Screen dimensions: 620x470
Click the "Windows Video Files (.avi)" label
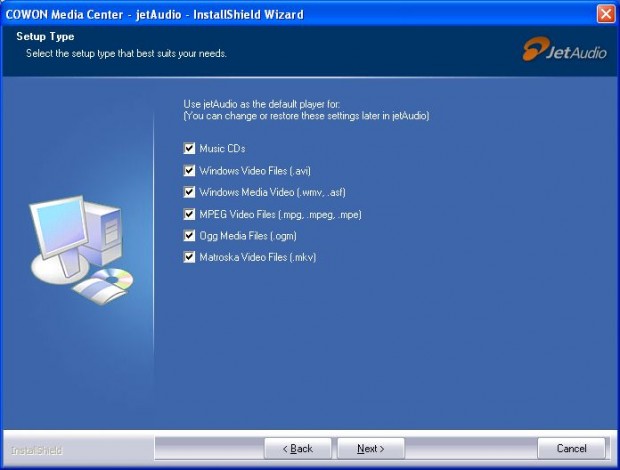[x=255, y=171]
